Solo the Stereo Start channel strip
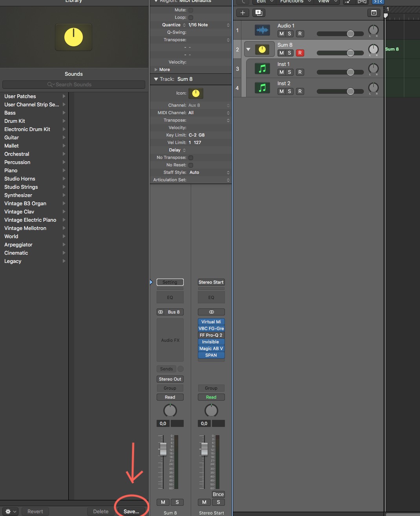The image size is (420, 516). tap(218, 502)
